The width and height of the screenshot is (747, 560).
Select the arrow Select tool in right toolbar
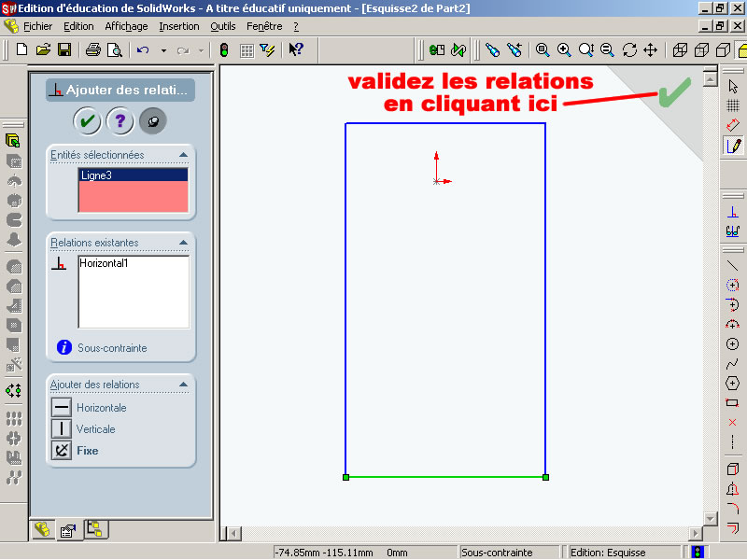coord(733,87)
